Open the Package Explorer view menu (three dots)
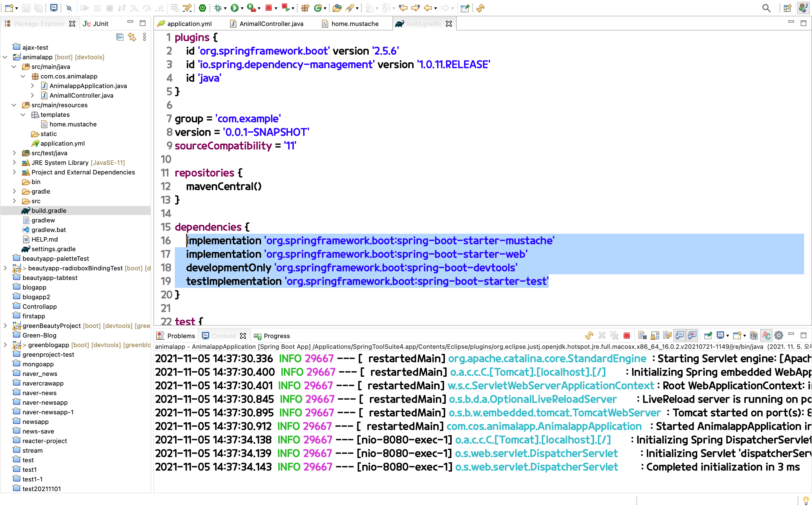Image resolution: width=812 pixels, height=508 pixels. tap(145, 37)
